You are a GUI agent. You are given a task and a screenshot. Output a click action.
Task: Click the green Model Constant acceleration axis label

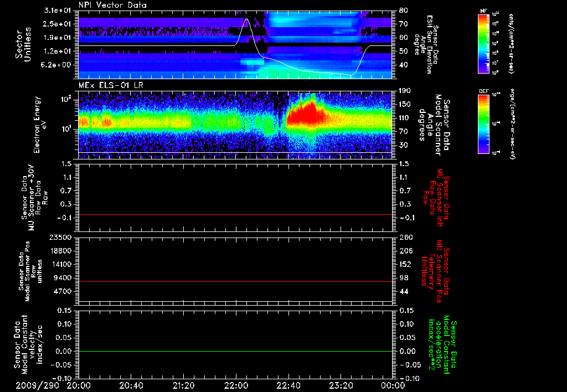(442, 344)
